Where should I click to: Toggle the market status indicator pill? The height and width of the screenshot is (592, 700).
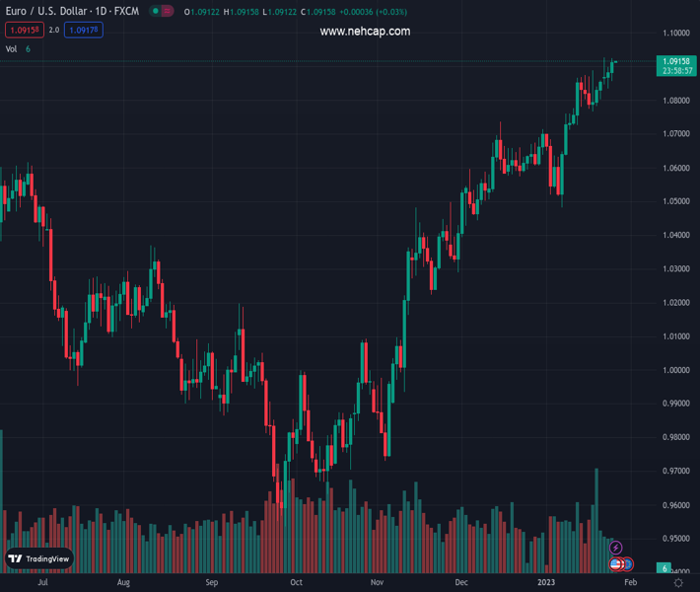click(x=162, y=11)
